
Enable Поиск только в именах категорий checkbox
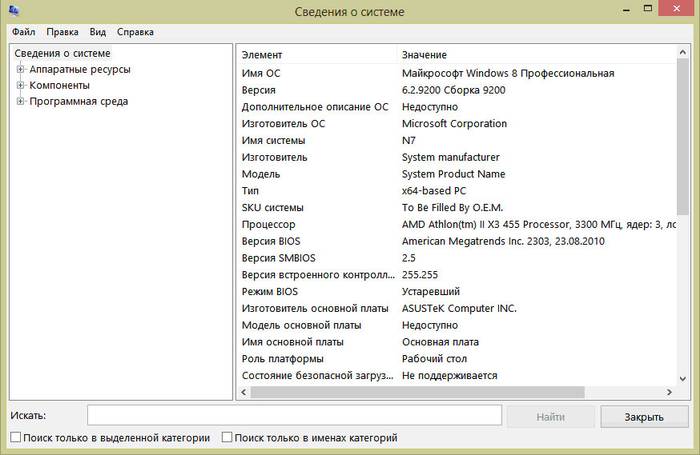[227, 437]
